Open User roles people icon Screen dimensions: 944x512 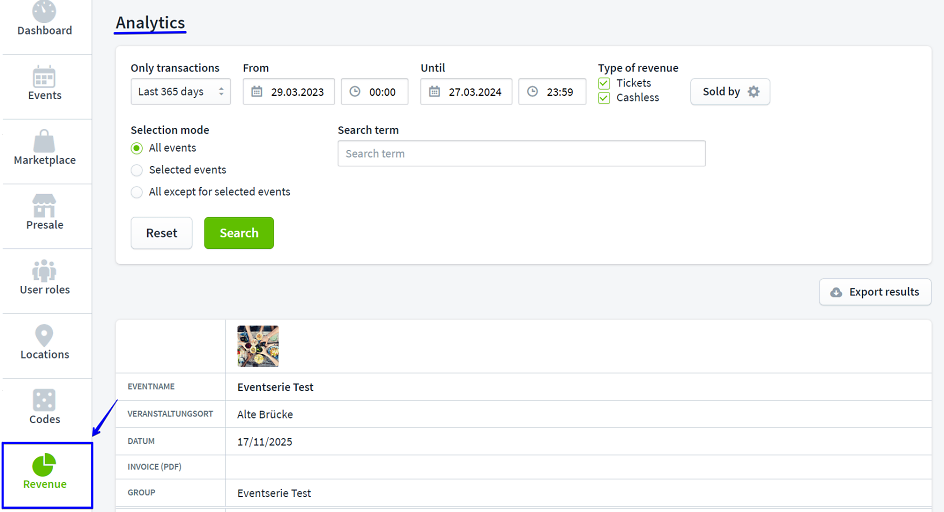point(45,271)
